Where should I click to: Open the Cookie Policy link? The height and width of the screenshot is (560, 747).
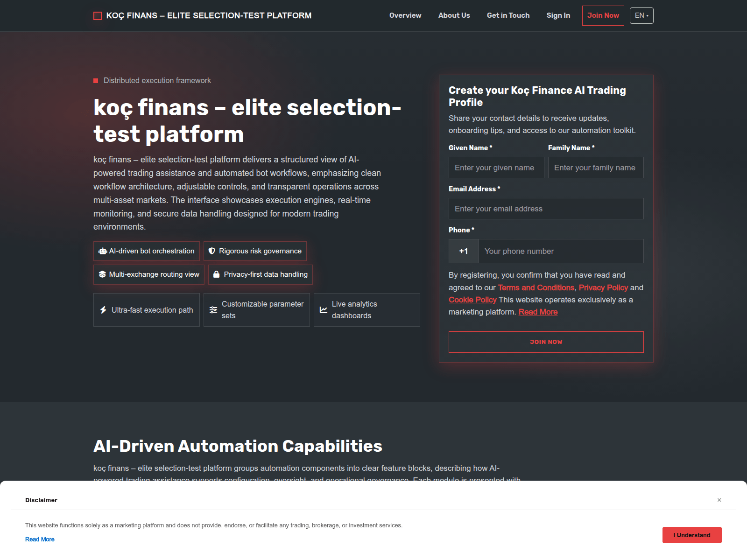pos(472,300)
